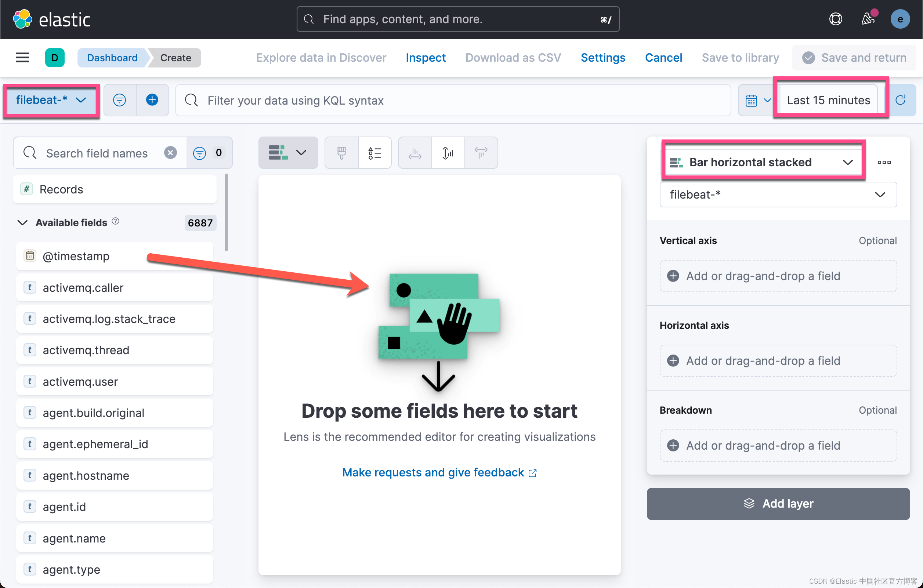The image size is (923, 588).
Task: Open the filebeat-* data view dropdown
Action: pos(51,100)
